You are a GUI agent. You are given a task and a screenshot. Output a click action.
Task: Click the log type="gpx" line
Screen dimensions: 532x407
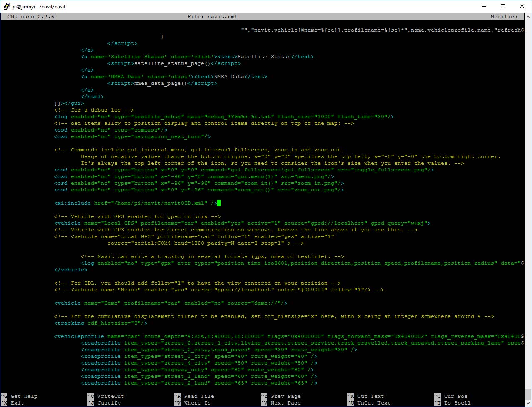tap(302, 263)
